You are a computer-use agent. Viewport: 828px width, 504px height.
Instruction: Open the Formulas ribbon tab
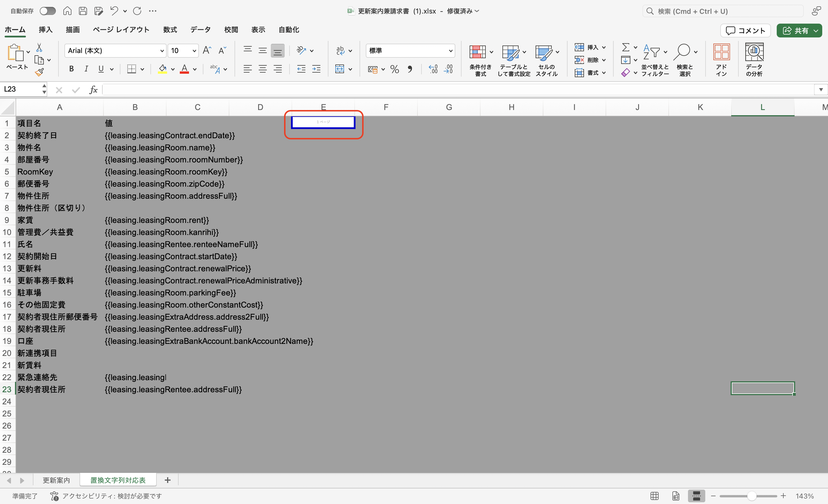pyautogui.click(x=170, y=30)
